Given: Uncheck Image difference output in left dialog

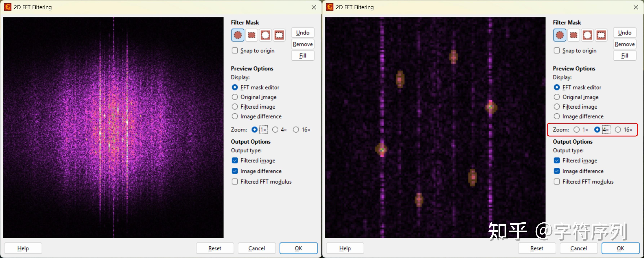Looking at the screenshot, I should [x=235, y=171].
